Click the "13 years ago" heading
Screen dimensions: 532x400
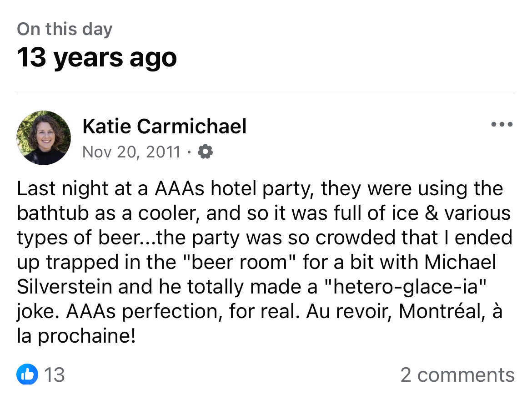tap(97, 58)
